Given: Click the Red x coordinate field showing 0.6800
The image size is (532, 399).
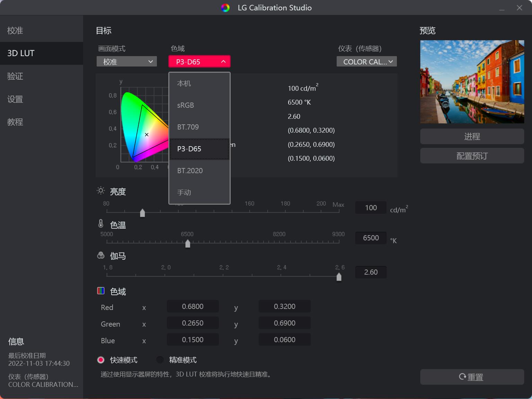Looking at the screenshot, I should pos(193,306).
